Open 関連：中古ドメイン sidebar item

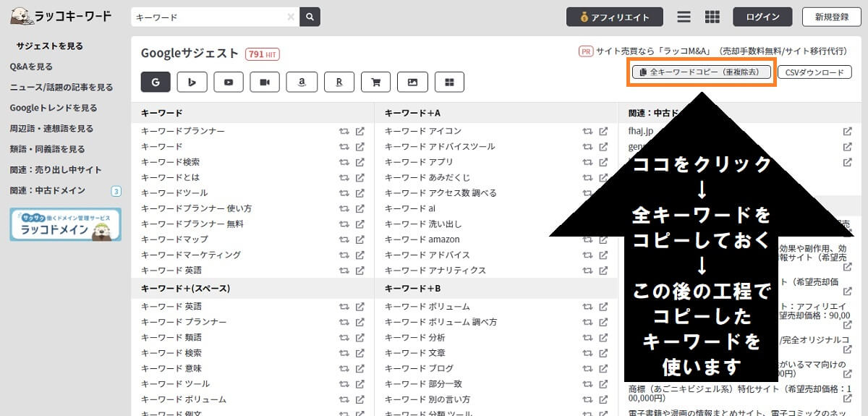47,190
